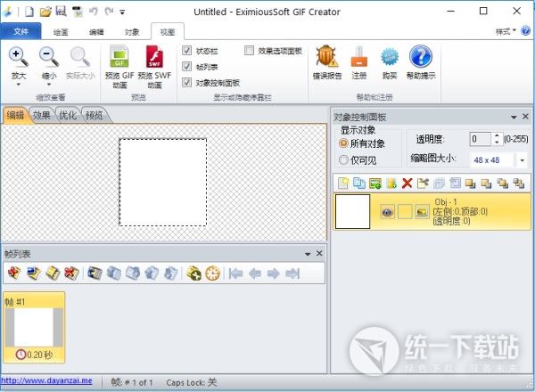
Task: Go to last frame arrow icon
Action: 292,274
